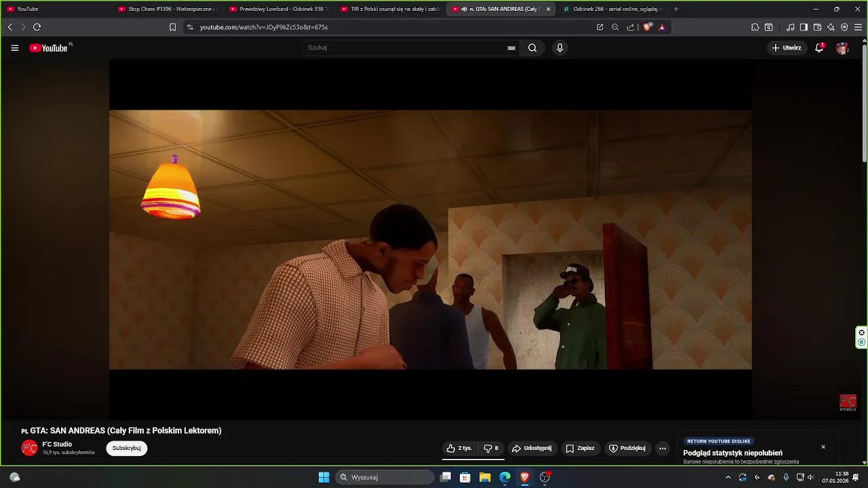Close the Return YouTube Dislike popup
The width and height of the screenshot is (868, 488).
[823, 447]
